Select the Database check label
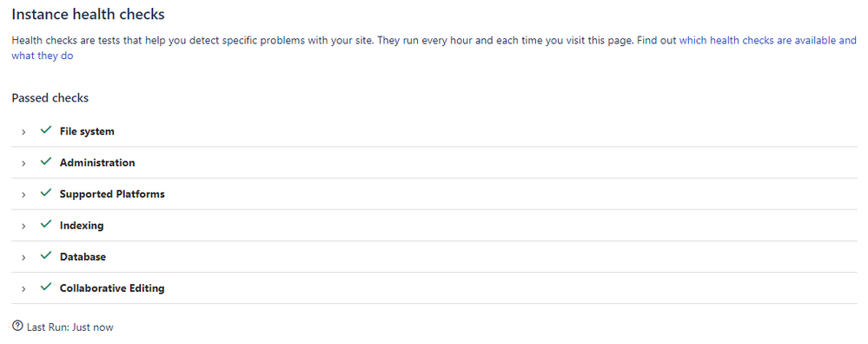Screen dimensions: 868x344 (x=83, y=257)
